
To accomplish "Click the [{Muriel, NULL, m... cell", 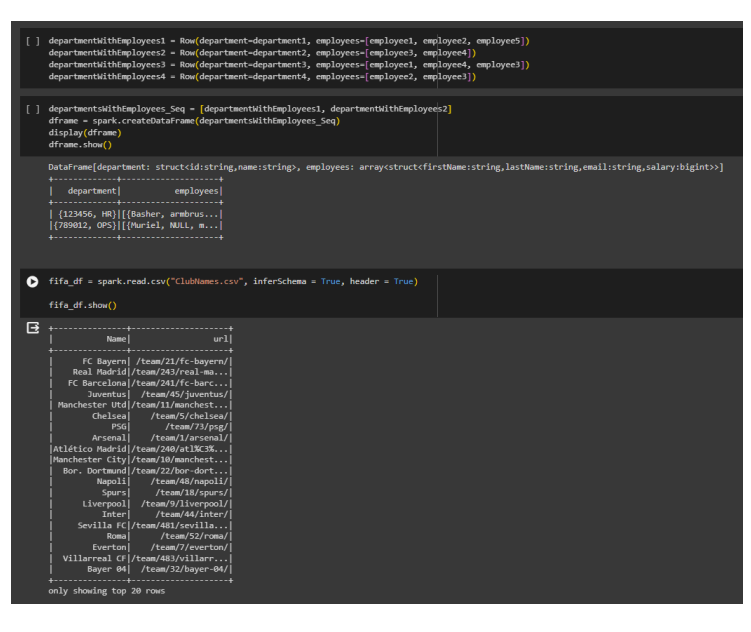I will coord(170,226).
